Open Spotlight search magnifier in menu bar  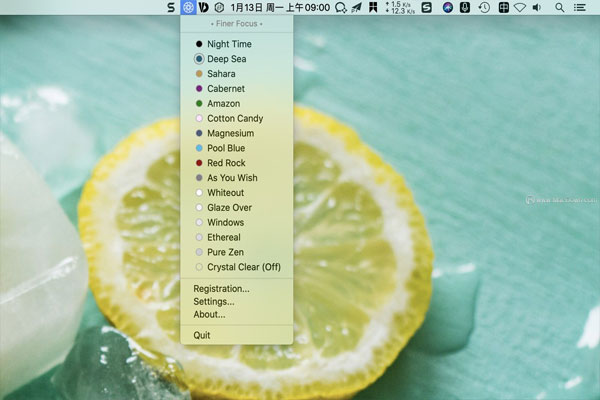coord(559,8)
